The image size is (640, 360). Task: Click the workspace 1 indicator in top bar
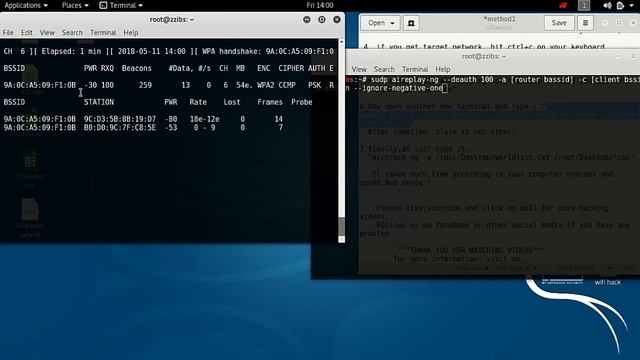coord(584,5)
